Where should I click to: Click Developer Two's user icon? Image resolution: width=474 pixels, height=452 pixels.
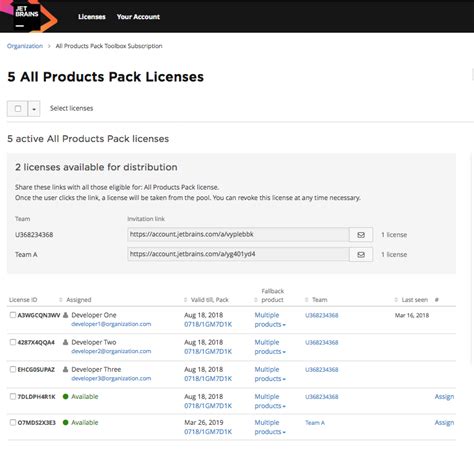tap(66, 342)
